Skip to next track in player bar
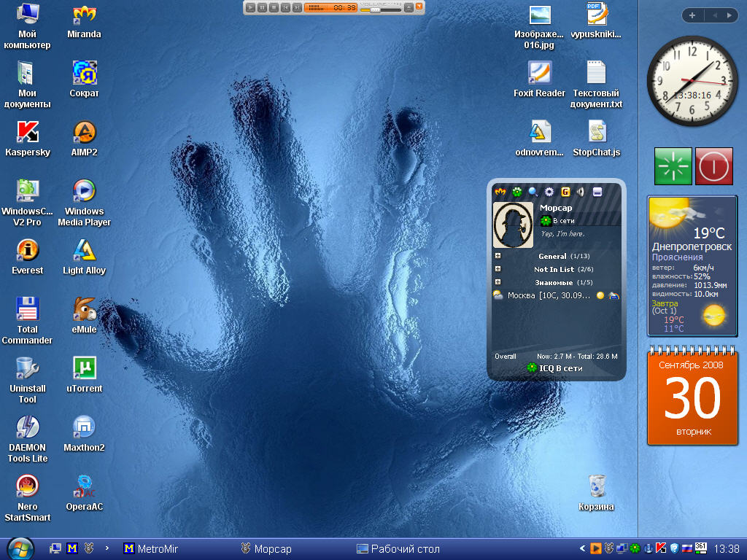This screenshot has width=747, height=560. click(x=297, y=7)
